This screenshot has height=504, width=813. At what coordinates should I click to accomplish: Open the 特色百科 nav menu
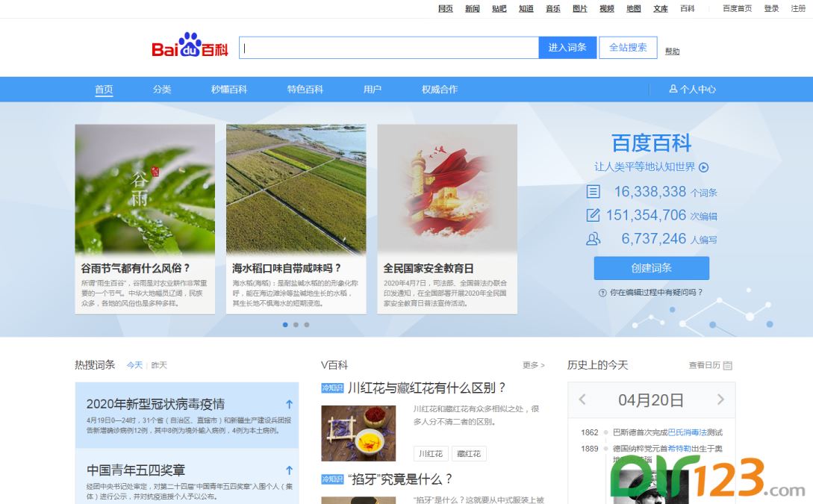305,89
